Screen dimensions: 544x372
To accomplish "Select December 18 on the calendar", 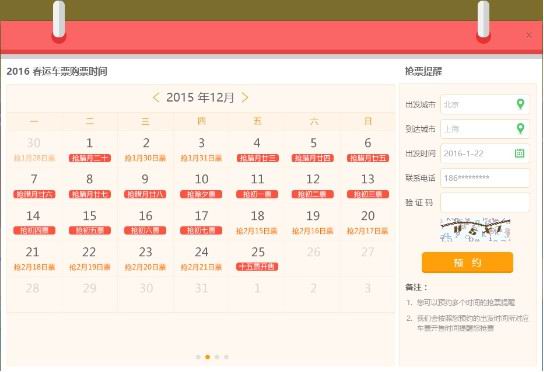I will (x=257, y=216).
